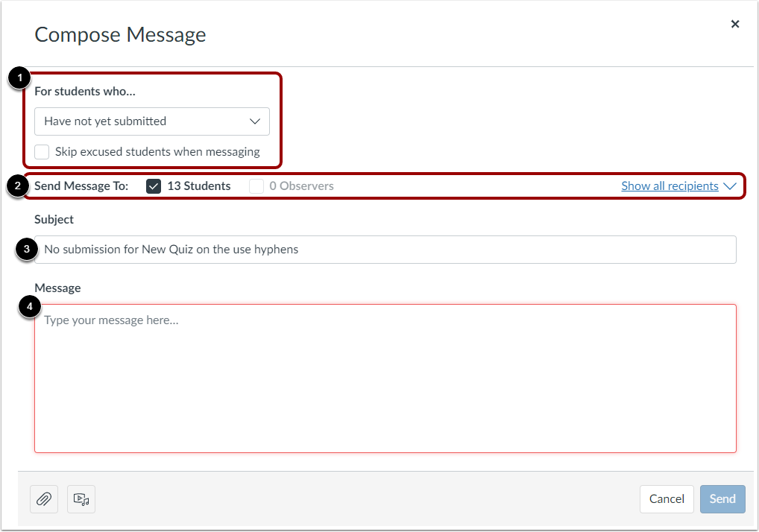
Task: Click the Show all recipients link
Action: pyautogui.click(x=670, y=186)
